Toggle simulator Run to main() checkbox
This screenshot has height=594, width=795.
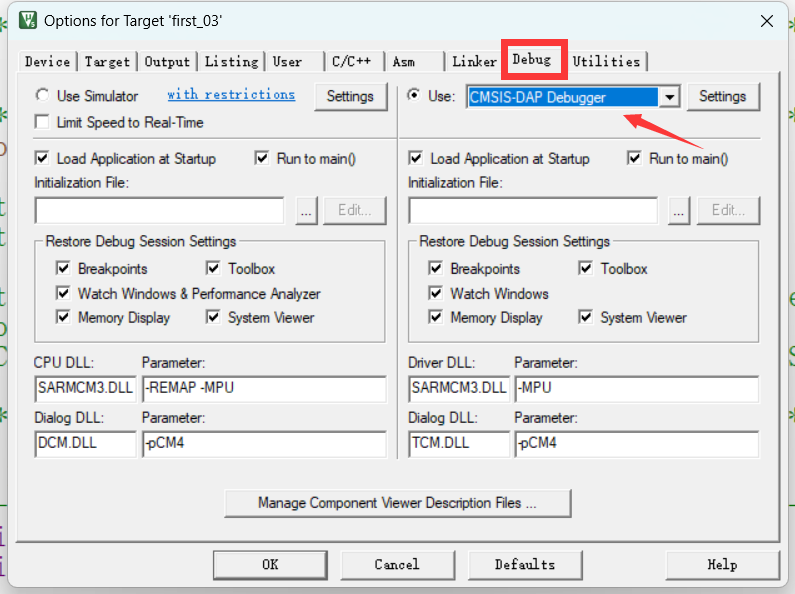262,158
